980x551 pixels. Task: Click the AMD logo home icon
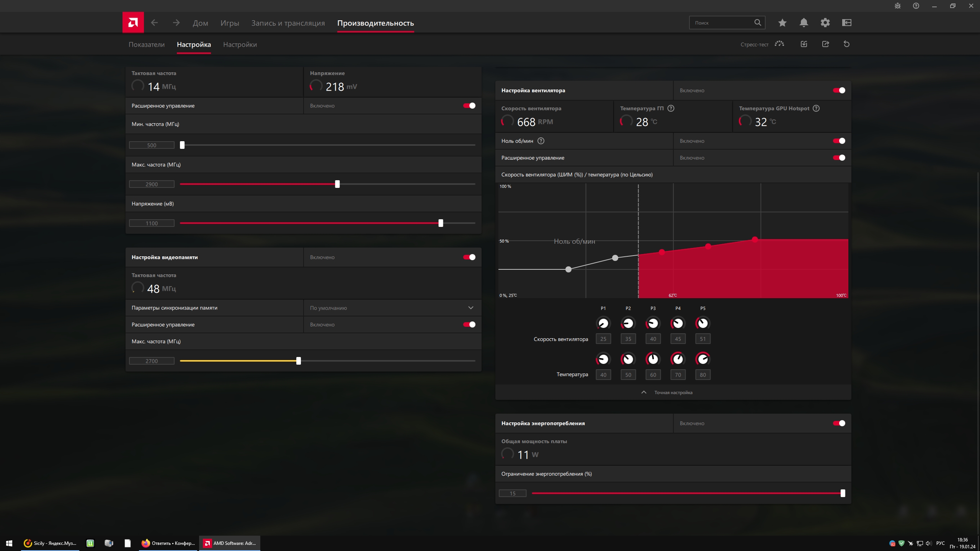[133, 23]
